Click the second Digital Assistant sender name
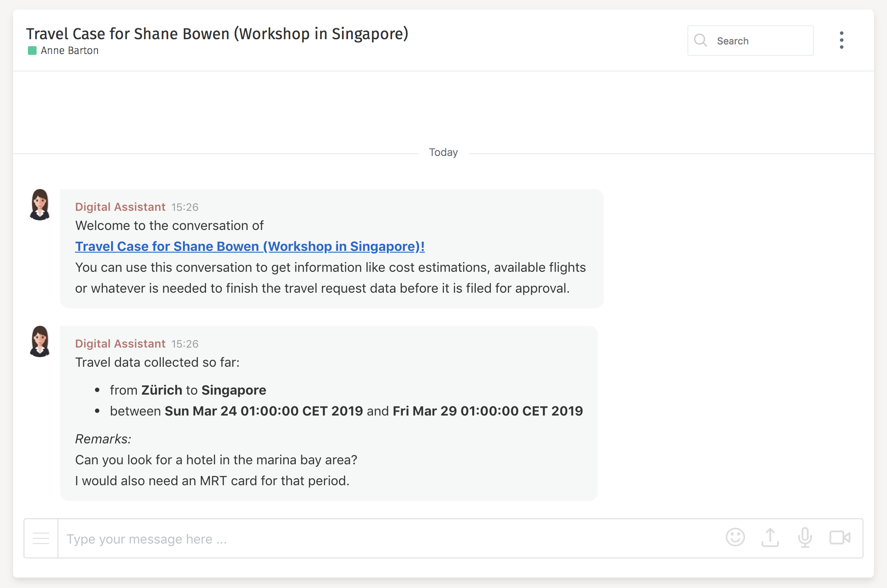 click(120, 344)
